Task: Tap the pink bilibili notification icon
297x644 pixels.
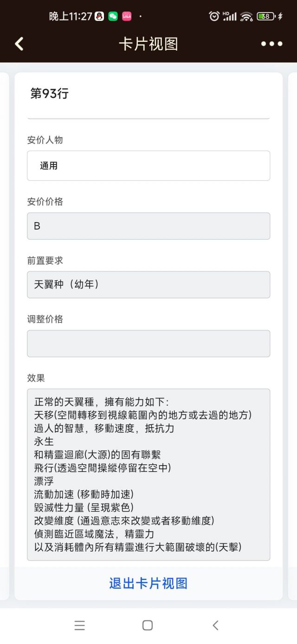Action: point(127,16)
